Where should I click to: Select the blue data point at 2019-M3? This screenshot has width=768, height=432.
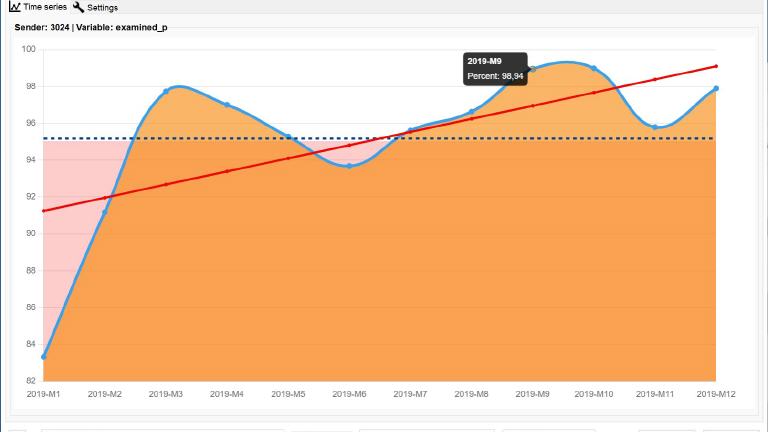pos(166,91)
